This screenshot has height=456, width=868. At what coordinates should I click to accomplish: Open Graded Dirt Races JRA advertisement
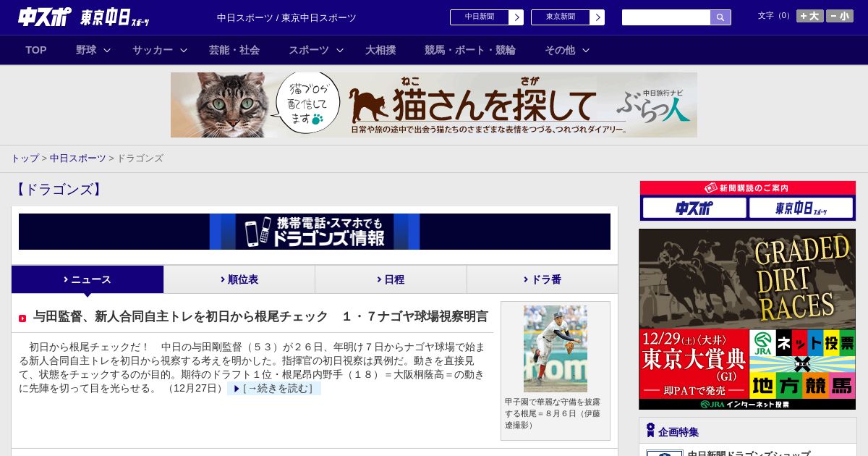[x=747, y=319]
